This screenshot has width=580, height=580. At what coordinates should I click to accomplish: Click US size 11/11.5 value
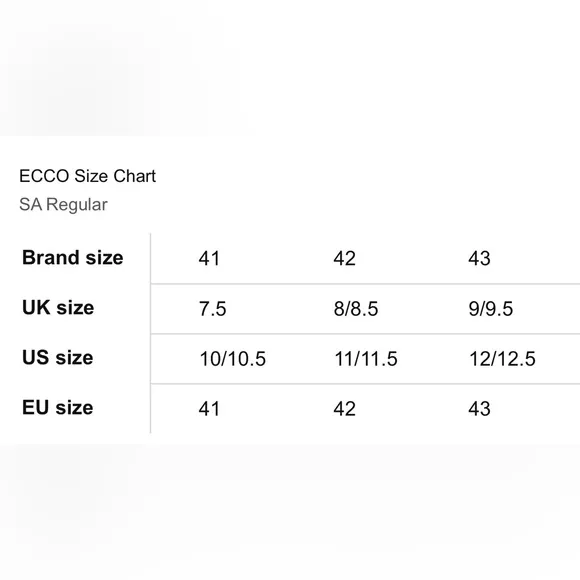click(x=366, y=359)
